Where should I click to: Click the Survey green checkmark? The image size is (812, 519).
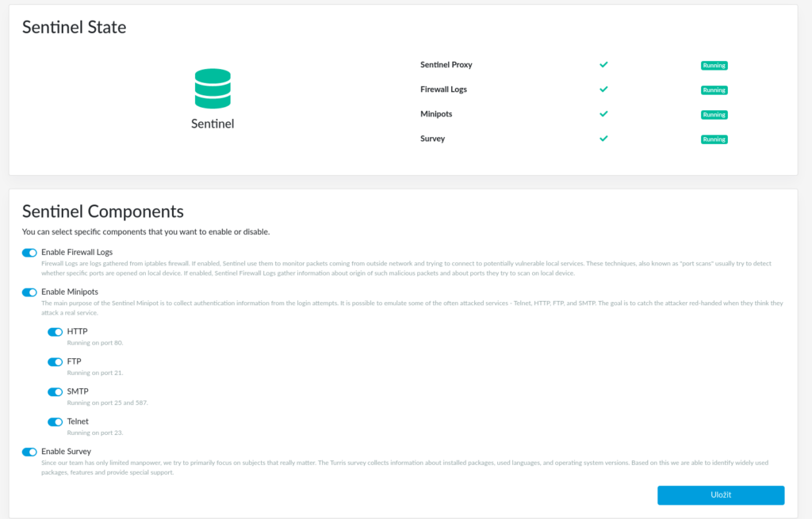pos(603,139)
